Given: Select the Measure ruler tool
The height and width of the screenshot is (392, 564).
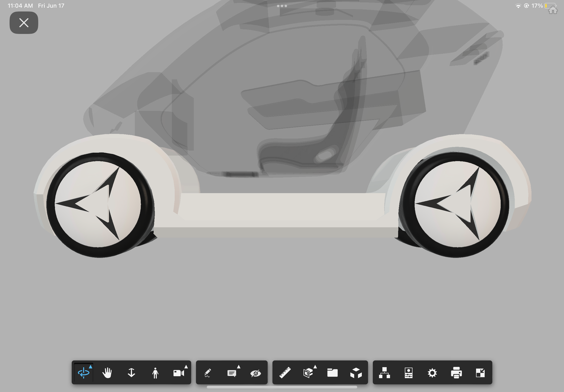Looking at the screenshot, I should [x=286, y=372].
